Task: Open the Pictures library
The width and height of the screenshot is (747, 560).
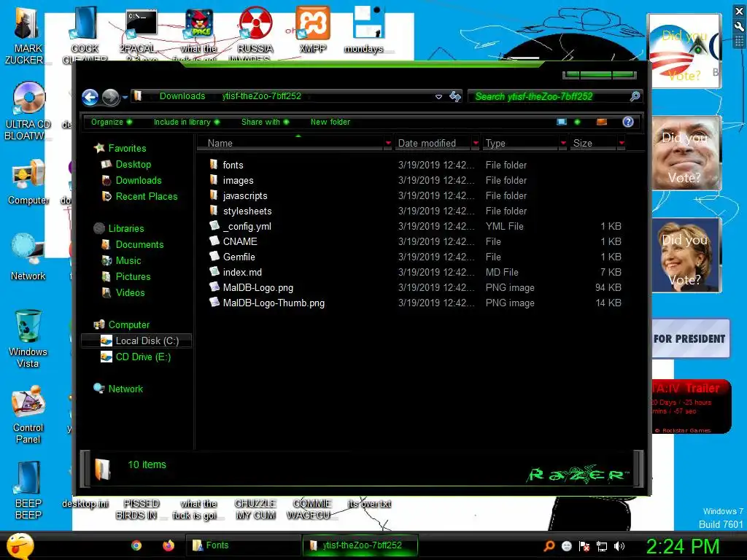Action: pos(133,276)
